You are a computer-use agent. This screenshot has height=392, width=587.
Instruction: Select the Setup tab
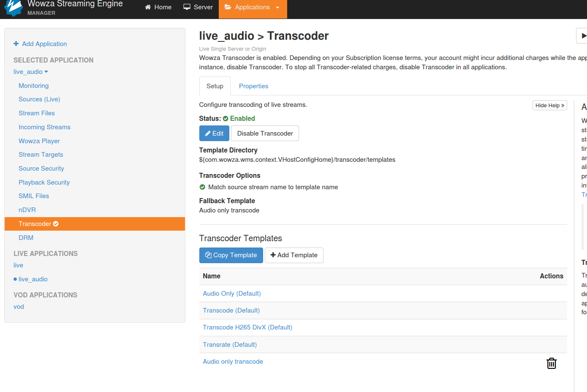coord(215,86)
